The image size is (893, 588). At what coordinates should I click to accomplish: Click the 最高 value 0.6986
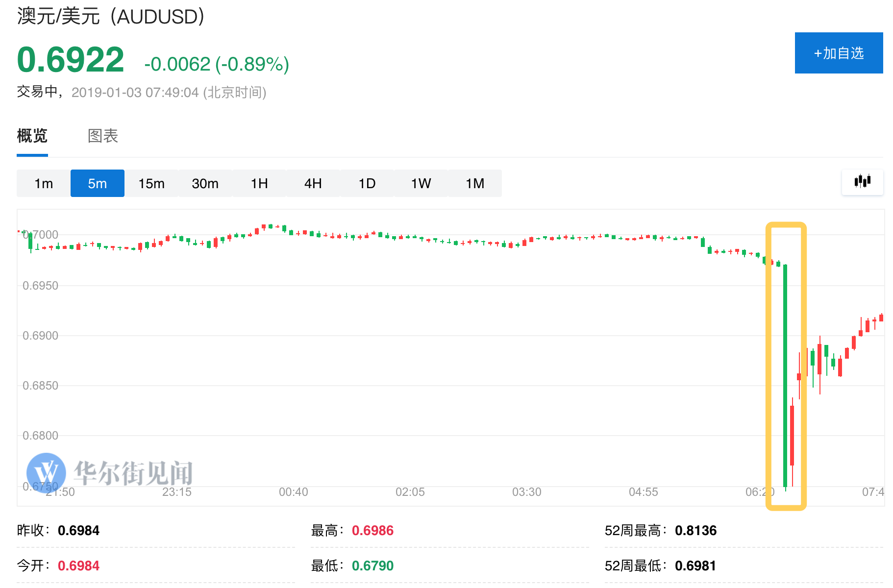pos(372,530)
